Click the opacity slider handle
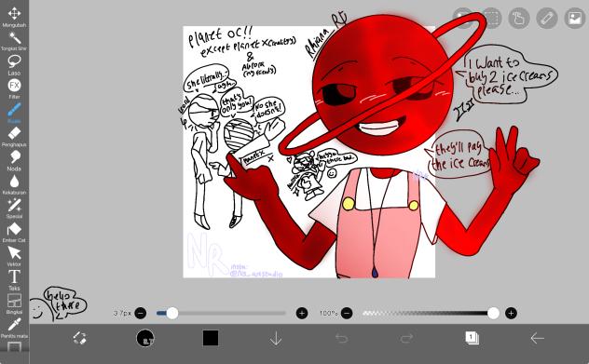This screenshot has height=364, width=589. [493, 313]
